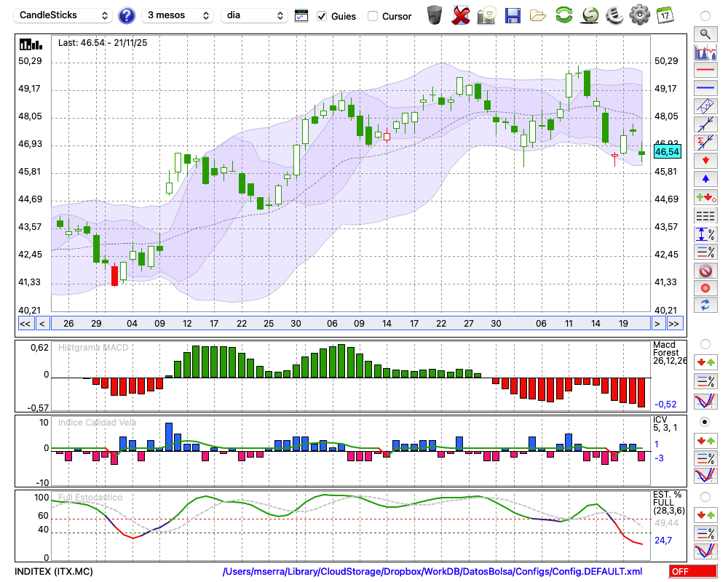
Task: Click the date timeline scroll bar
Action: tap(349, 323)
